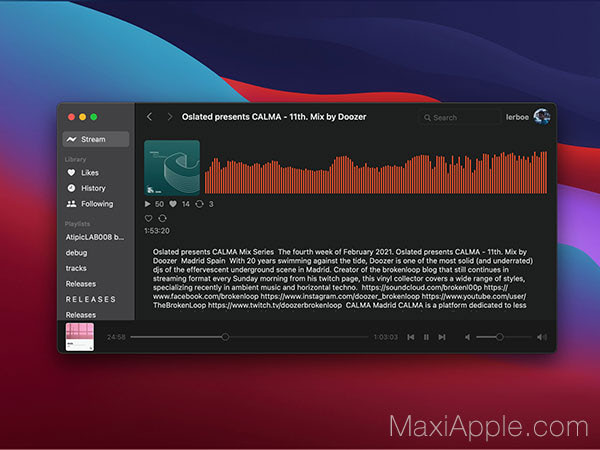
Task: Open the Stream section
Action: (x=96, y=139)
